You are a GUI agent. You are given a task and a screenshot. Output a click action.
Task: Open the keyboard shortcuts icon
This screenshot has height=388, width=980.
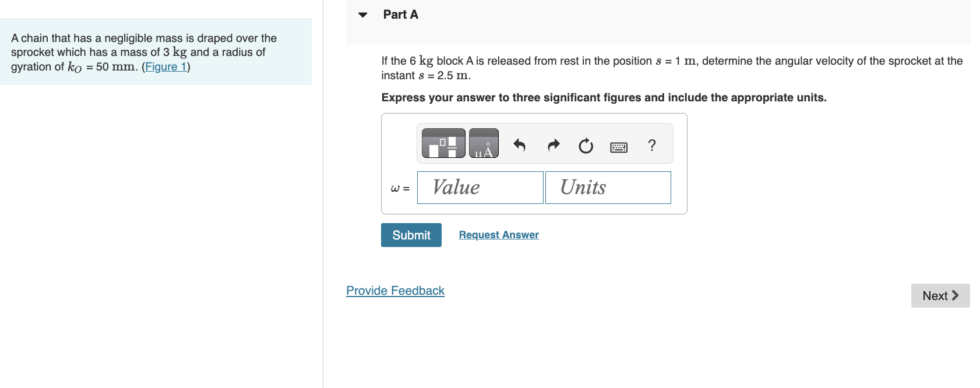pyautogui.click(x=618, y=147)
